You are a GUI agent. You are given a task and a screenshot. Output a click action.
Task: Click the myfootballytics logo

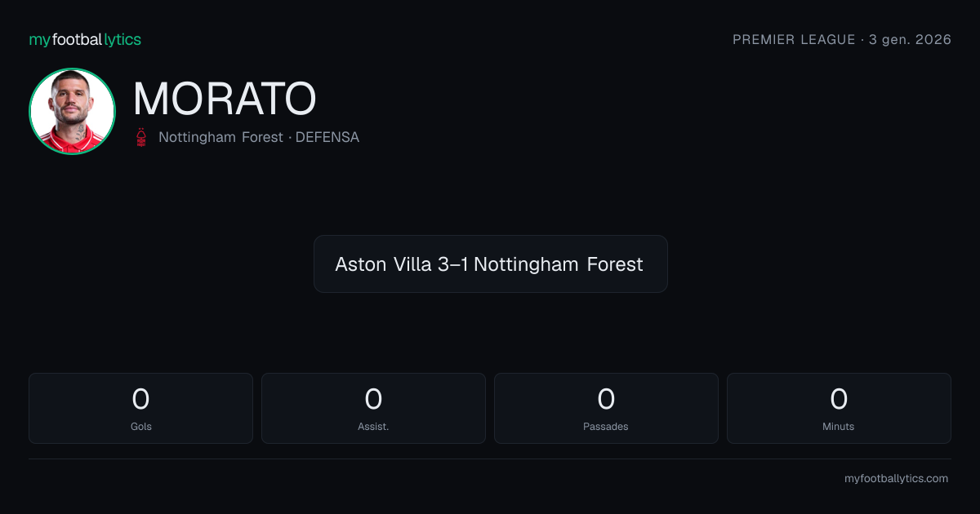point(85,39)
